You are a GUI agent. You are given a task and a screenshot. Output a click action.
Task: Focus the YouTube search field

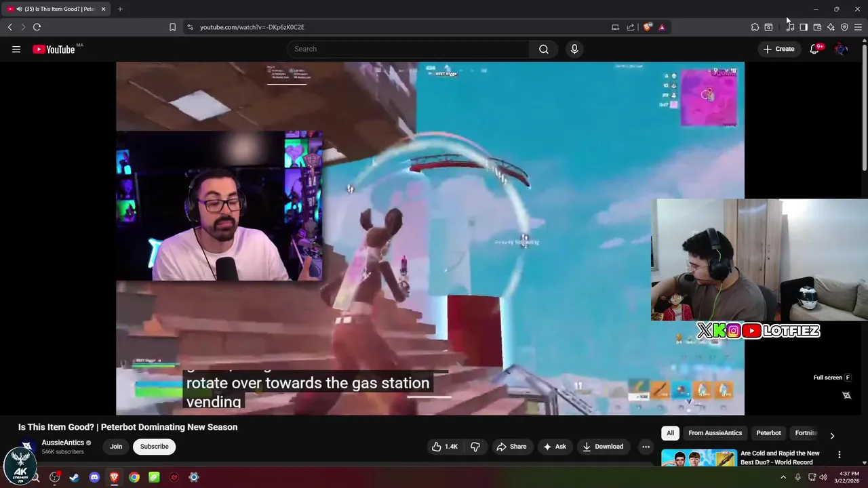pyautogui.click(x=408, y=49)
